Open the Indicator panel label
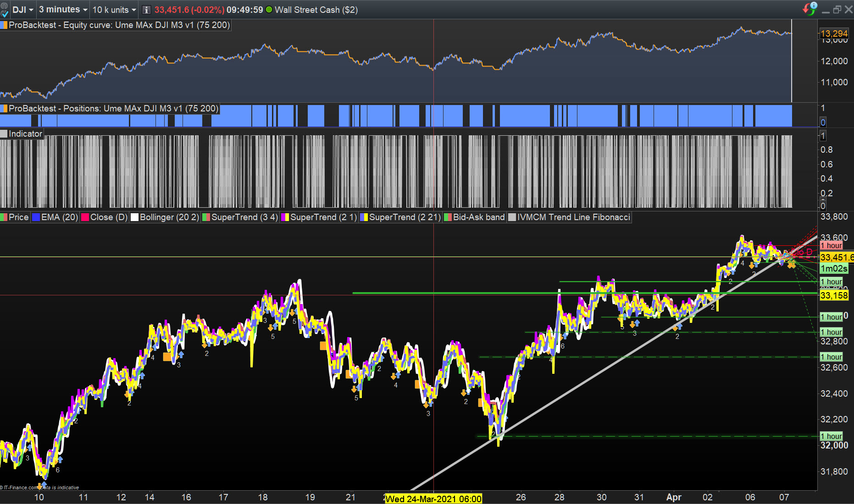Screen dimensions: 854x504 pos(25,134)
